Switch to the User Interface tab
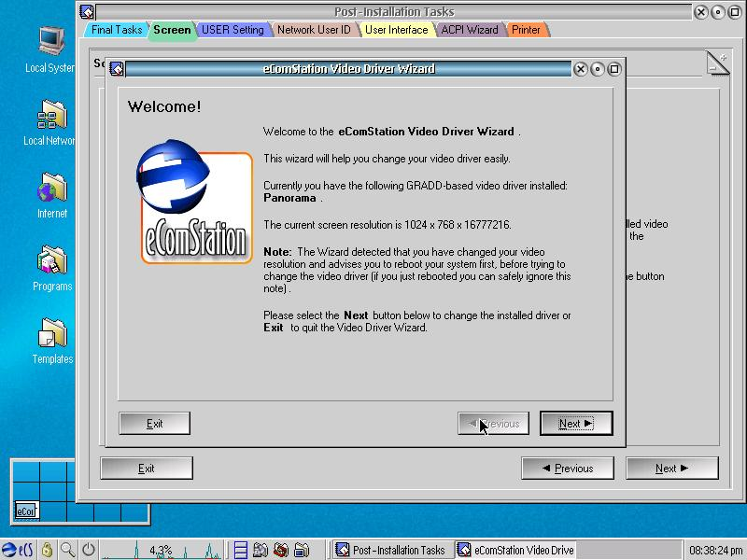The image size is (747, 560). [396, 30]
